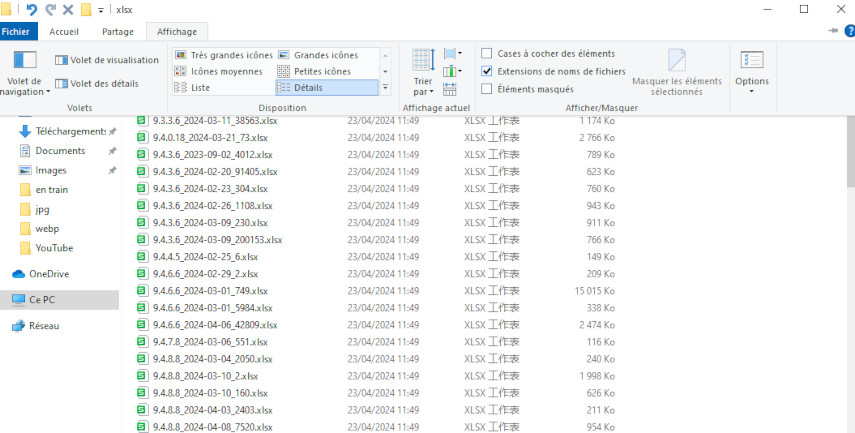Viewport: 855px width, 433px height.
Task: Open the webp folder
Action: (47, 228)
